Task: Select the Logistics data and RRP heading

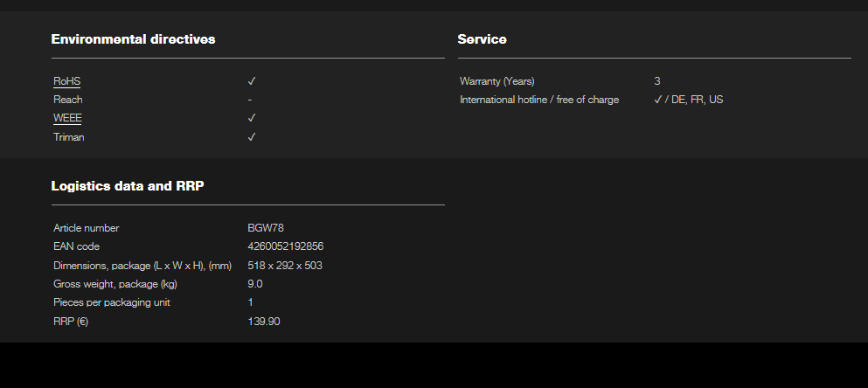Action: [x=127, y=186]
